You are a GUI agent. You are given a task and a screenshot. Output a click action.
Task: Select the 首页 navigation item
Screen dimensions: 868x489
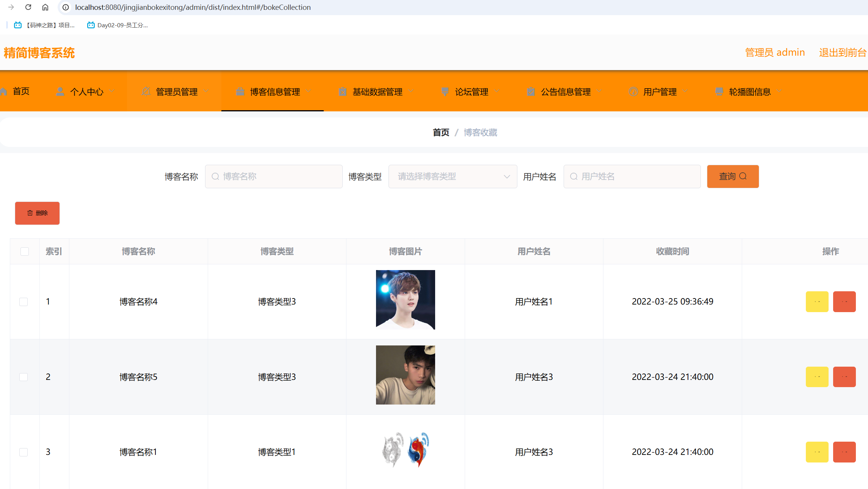[21, 91]
